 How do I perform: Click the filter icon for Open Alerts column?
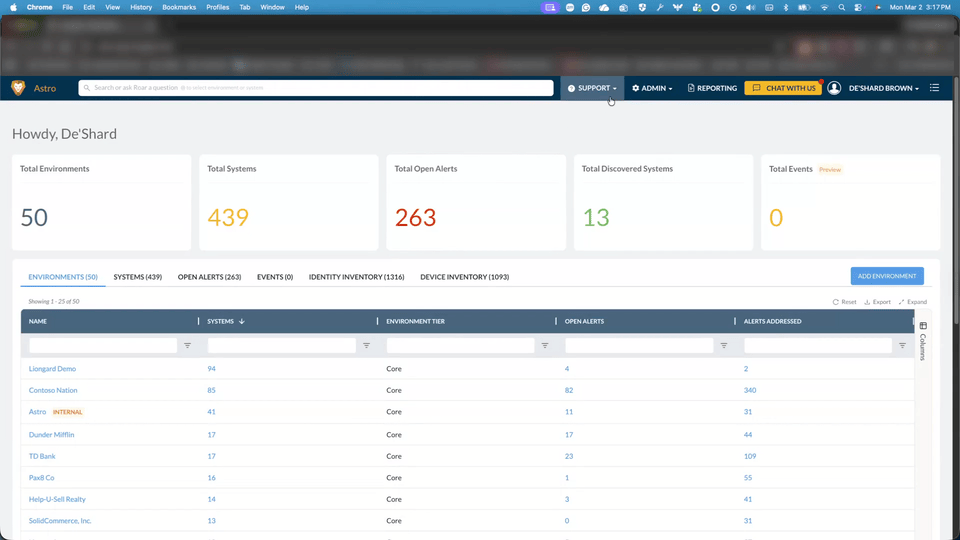click(x=723, y=345)
